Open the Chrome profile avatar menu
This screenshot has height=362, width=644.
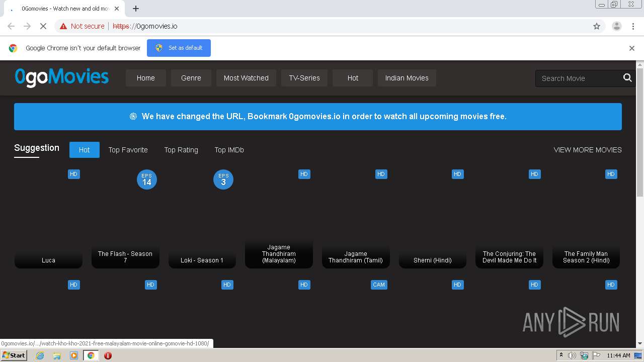[616, 26]
